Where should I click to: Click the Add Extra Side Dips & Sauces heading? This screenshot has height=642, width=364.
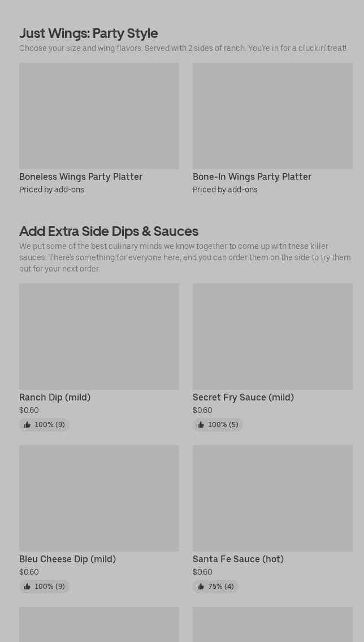coord(109,231)
